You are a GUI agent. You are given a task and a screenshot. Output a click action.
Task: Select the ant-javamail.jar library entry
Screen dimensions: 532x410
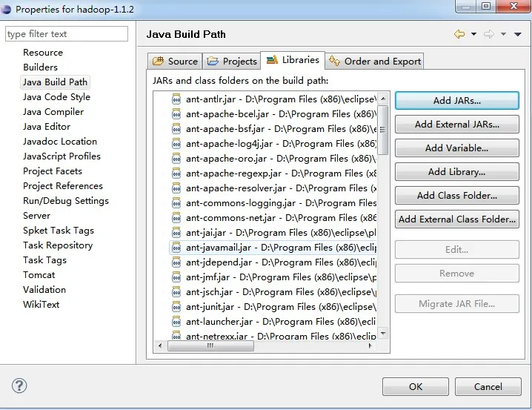pyautogui.click(x=273, y=248)
